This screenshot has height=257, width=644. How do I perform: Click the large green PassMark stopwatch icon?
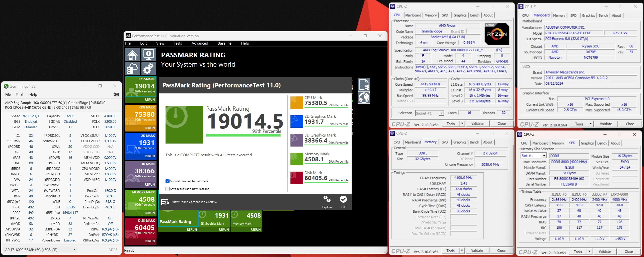(184, 125)
